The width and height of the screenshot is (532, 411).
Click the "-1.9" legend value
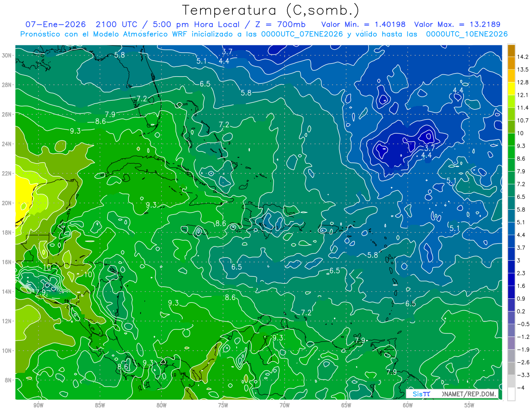[523, 350]
